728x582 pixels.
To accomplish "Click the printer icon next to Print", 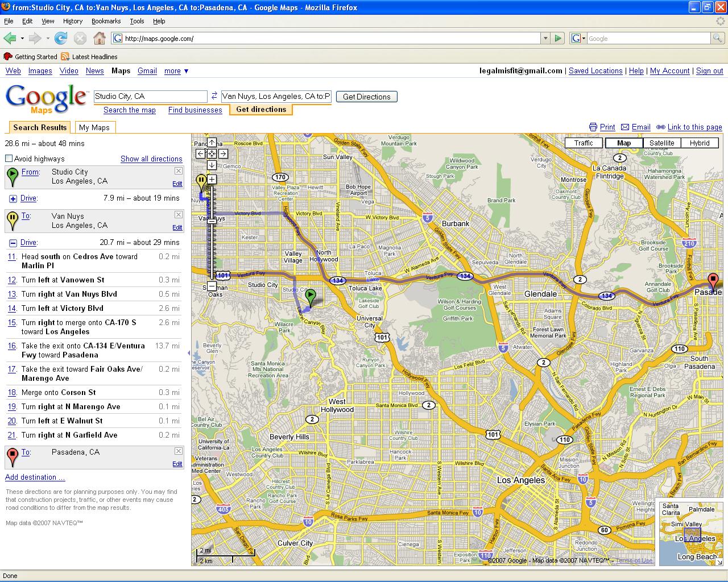I will 593,127.
